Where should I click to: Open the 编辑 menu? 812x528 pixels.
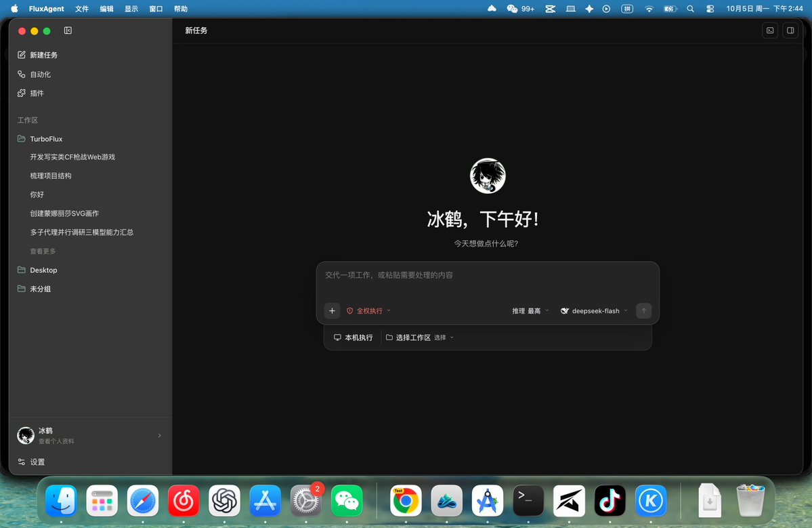click(107, 9)
